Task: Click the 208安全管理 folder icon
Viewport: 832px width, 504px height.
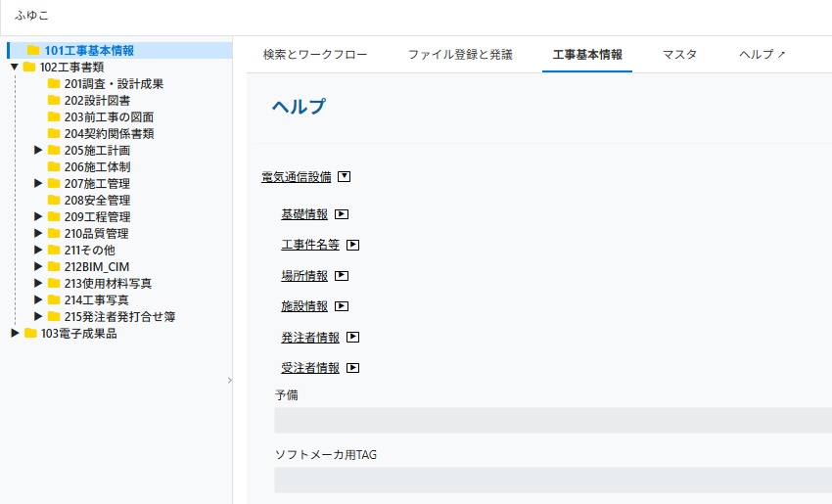Action: coord(55,201)
